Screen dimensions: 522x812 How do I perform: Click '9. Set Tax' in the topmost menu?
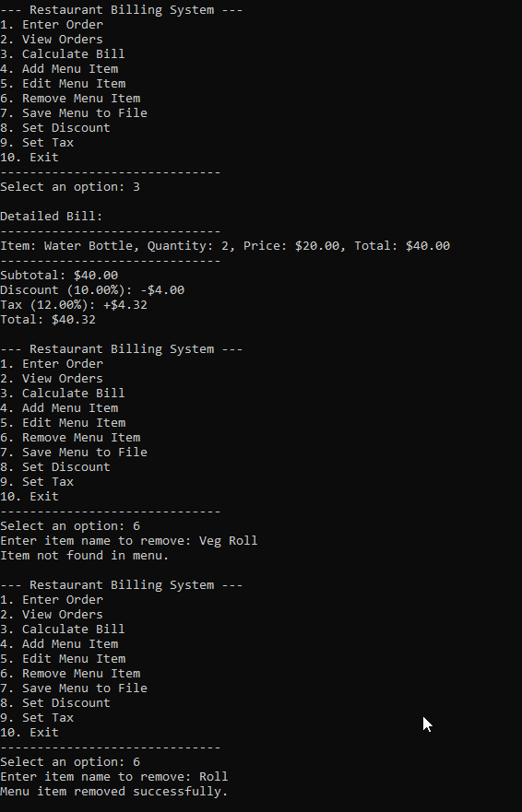(37, 143)
